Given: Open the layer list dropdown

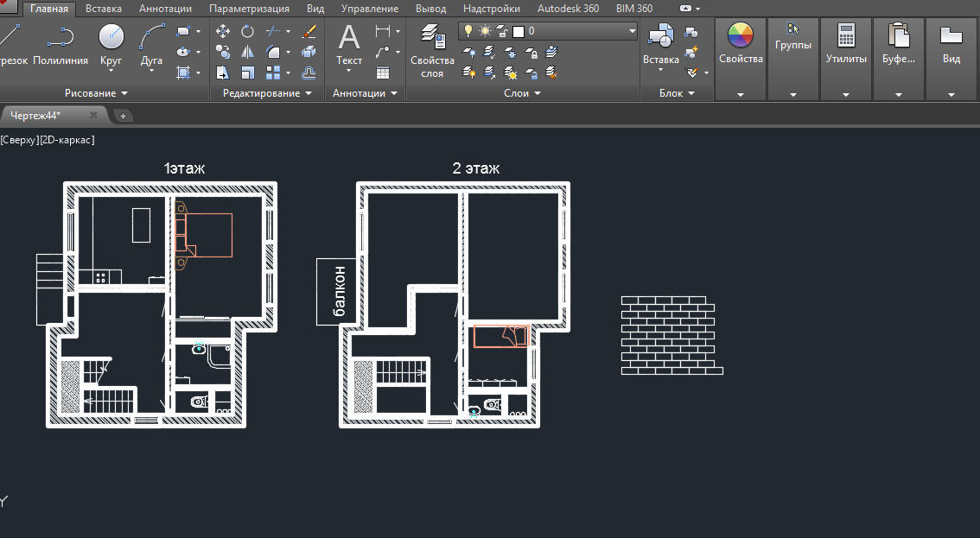Looking at the screenshot, I should click(x=632, y=30).
